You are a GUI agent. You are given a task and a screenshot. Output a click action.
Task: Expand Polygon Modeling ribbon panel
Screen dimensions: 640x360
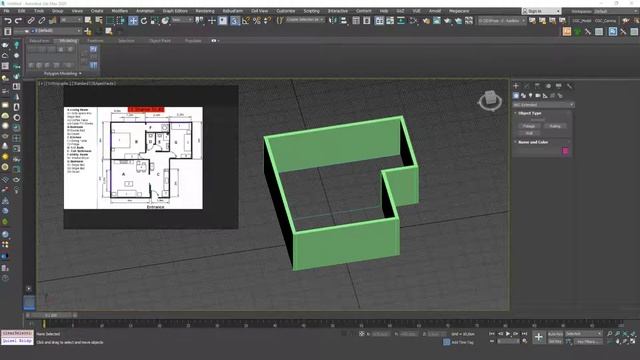pos(63,73)
